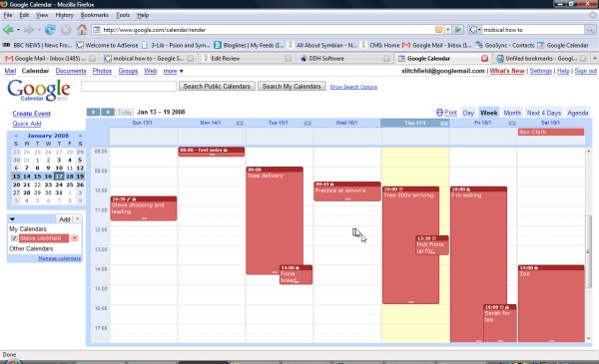Open Practice at simon's event
The width and height of the screenshot is (599, 364).
coord(347,191)
